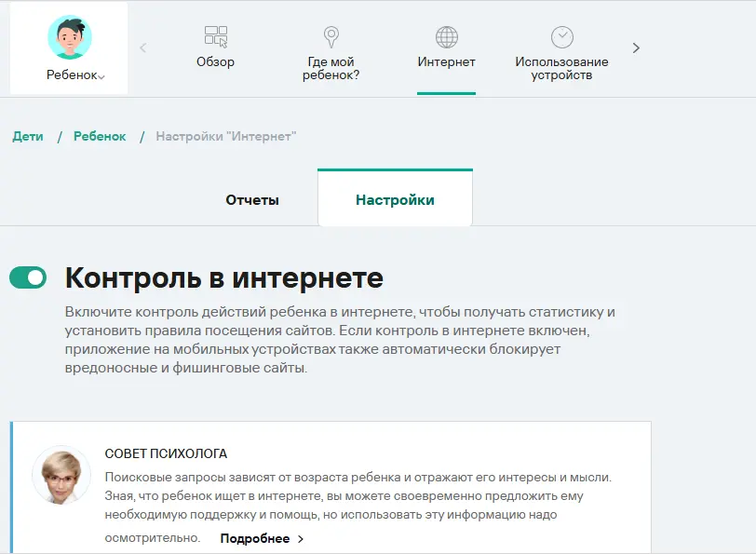Viewport: 756px width, 554px height.
Task: Click the СОВЕТ ПСИХОЛОГА heading
Action: coord(166,453)
